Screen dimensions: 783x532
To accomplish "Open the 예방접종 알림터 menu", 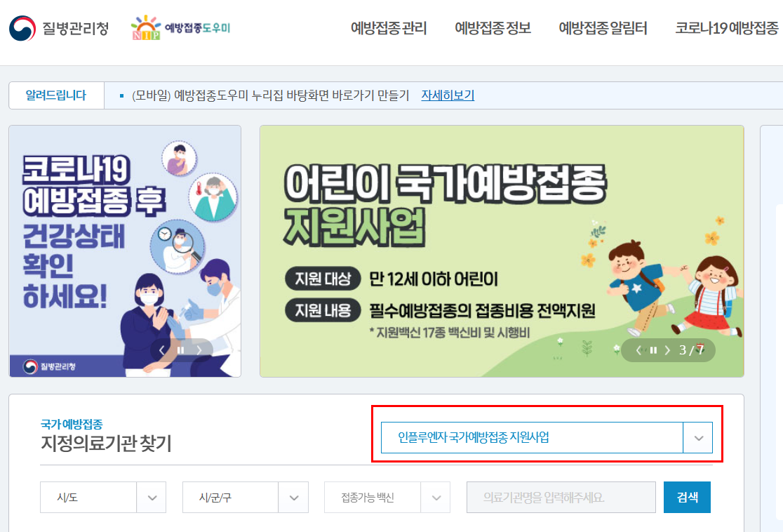I will click(x=603, y=28).
